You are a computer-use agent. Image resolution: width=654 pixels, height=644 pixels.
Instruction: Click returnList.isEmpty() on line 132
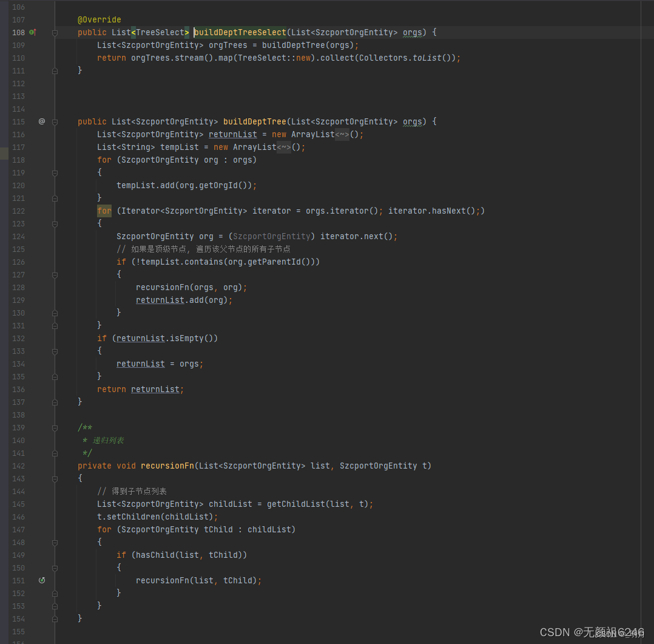tap(165, 338)
